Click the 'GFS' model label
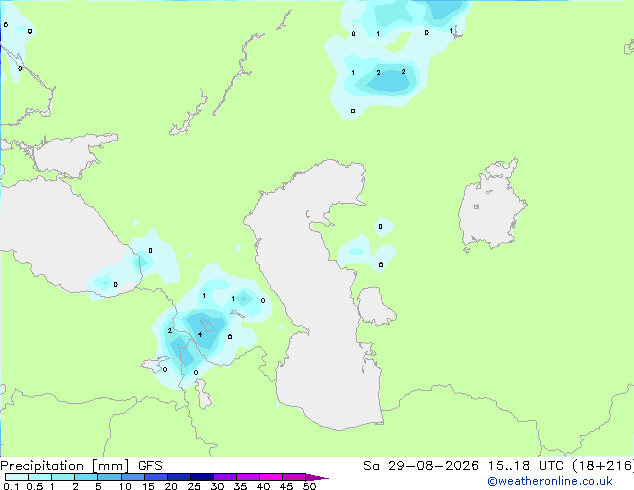Image resolution: width=634 pixels, height=490 pixels. tap(150, 466)
